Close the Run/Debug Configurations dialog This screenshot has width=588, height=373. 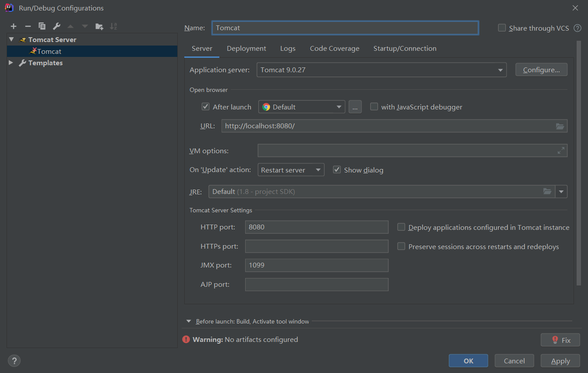click(x=575, y=8)
